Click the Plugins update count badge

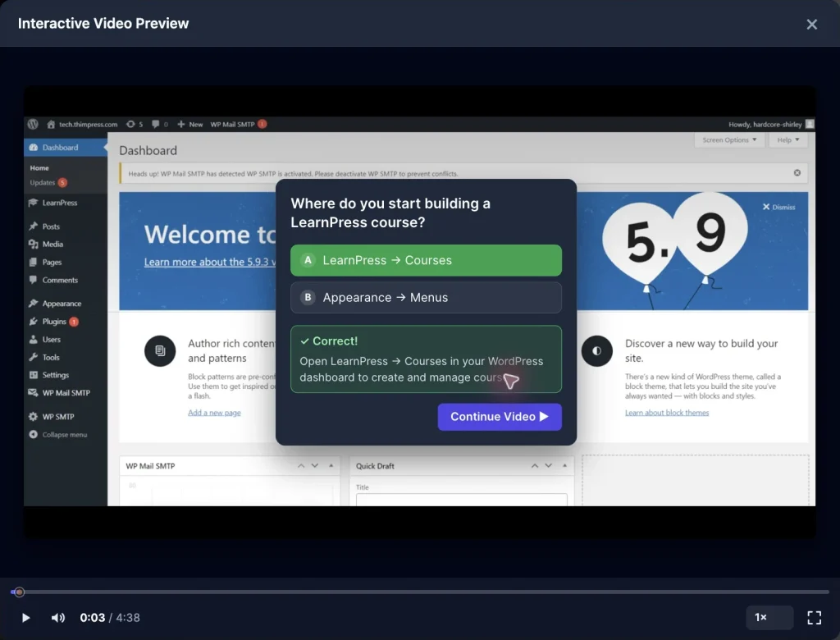click(74, 322)
